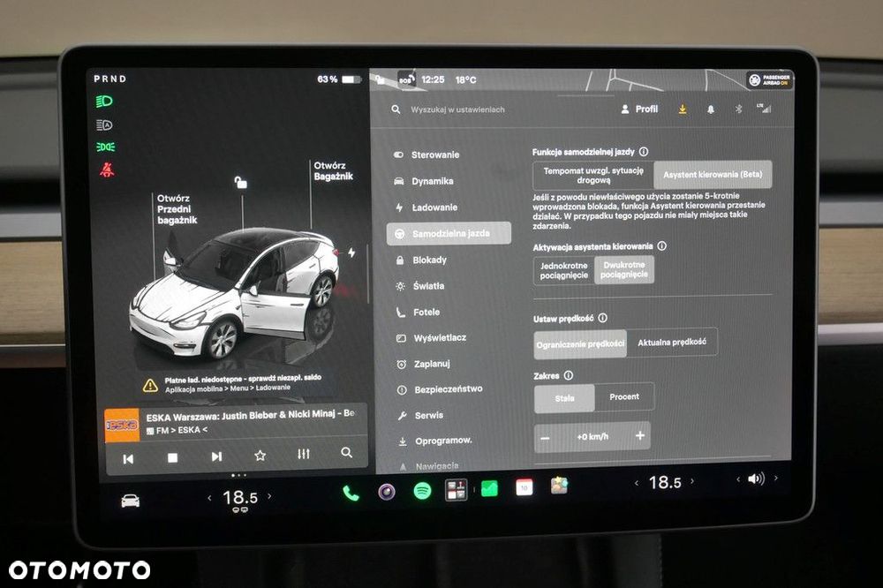
Task: Open the green energy chart app
Action: coord(489,488)
